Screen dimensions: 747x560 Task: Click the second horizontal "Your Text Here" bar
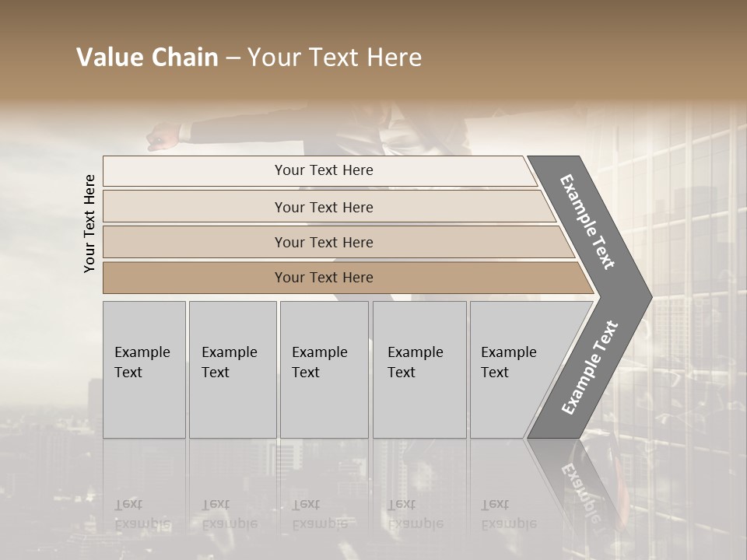323,207
